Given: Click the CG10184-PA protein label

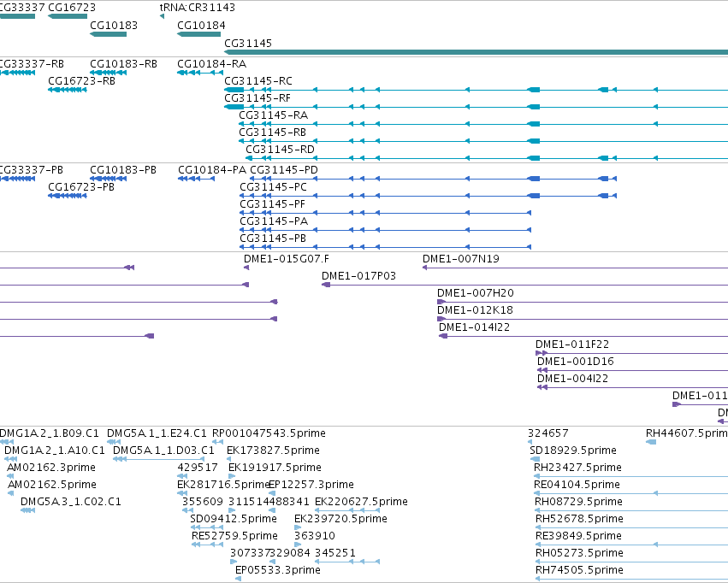Looking at the screenshot, I should point(212,170).
